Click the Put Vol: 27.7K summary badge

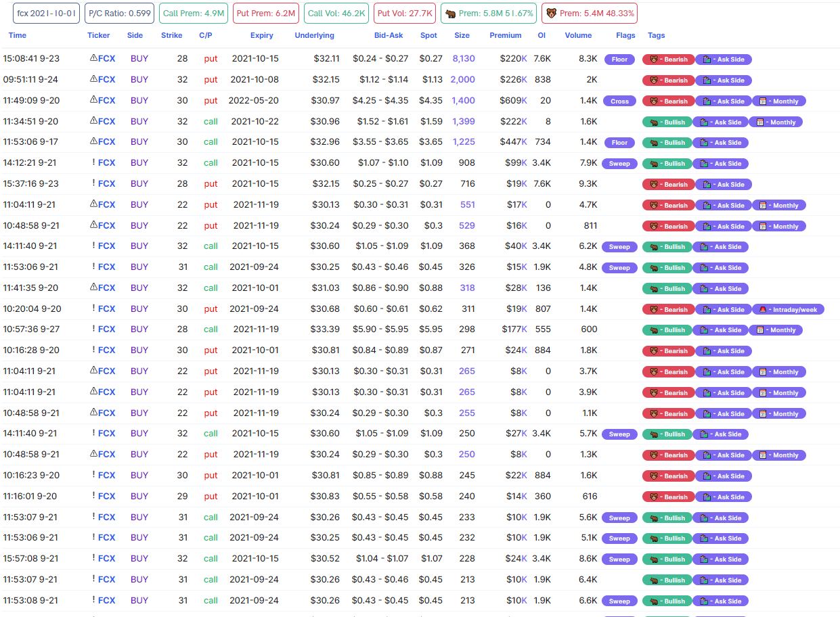404,13
